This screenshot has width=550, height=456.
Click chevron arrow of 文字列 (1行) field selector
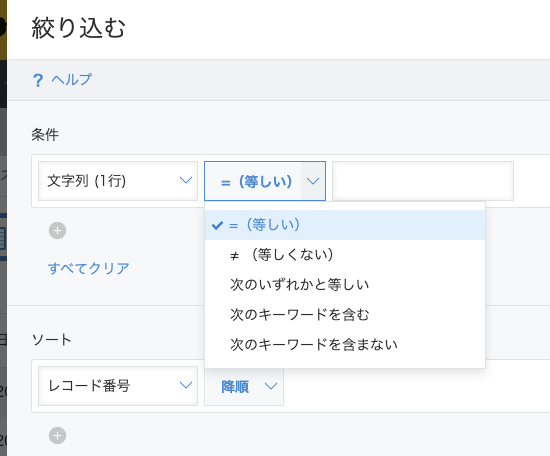tap(186, 180)
